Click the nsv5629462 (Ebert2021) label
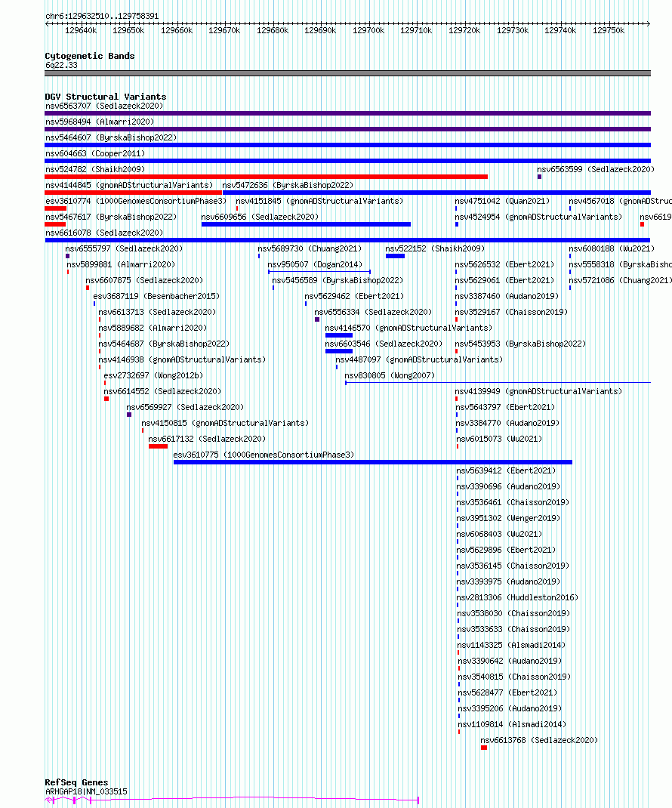672x808 pixels. 354,296
